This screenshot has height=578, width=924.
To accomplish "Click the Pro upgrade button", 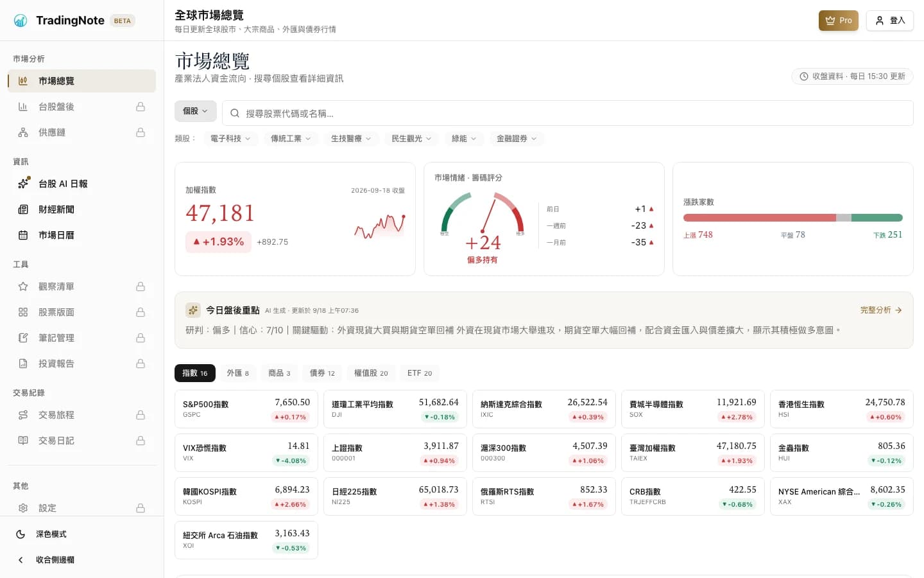I will coord(839,21).
